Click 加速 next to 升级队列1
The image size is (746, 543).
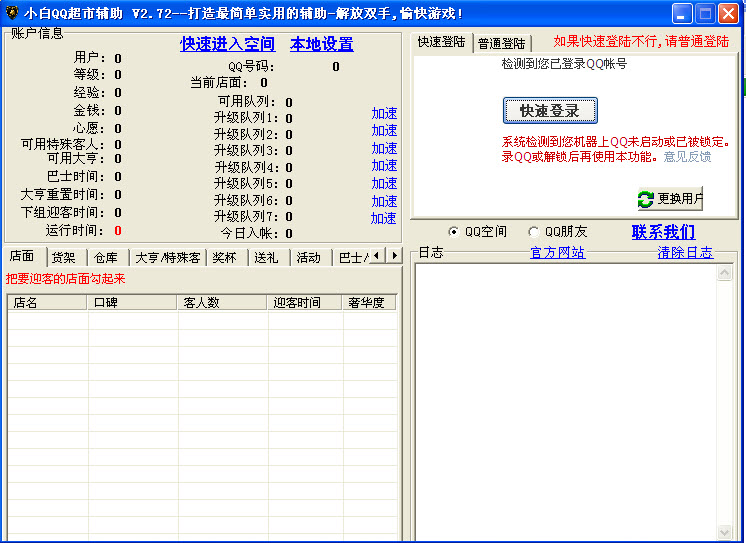click(x=384, y=114)
